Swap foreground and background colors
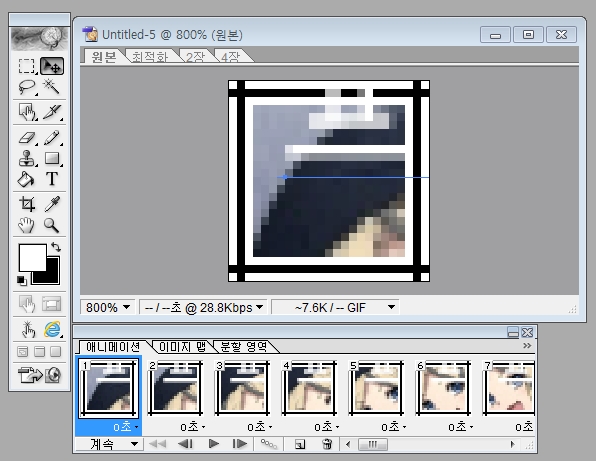 click(56, 247)
